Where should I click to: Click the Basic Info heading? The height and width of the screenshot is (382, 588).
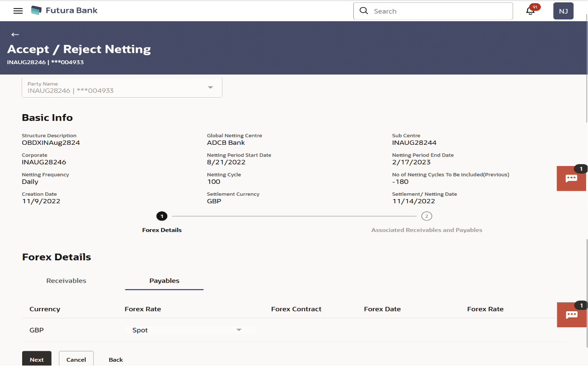pyautogui.click(x=48, y=118)
